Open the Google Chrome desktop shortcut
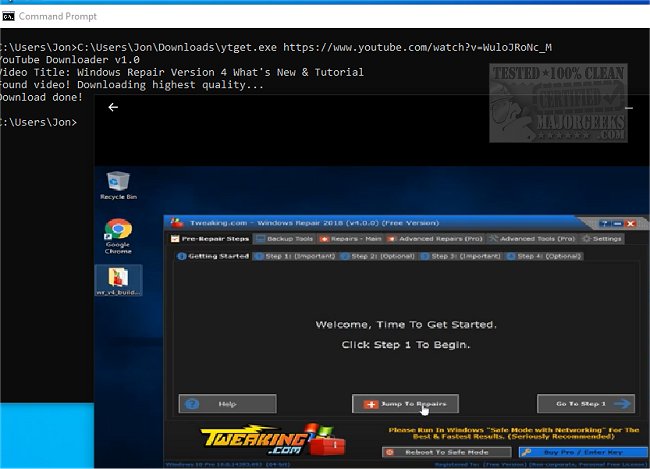 [118, 236]
